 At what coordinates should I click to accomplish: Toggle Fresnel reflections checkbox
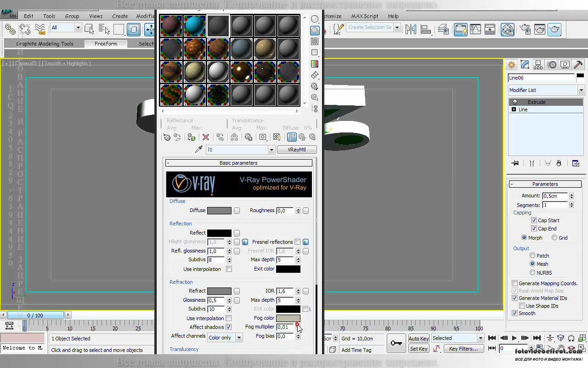coord(297,242)
